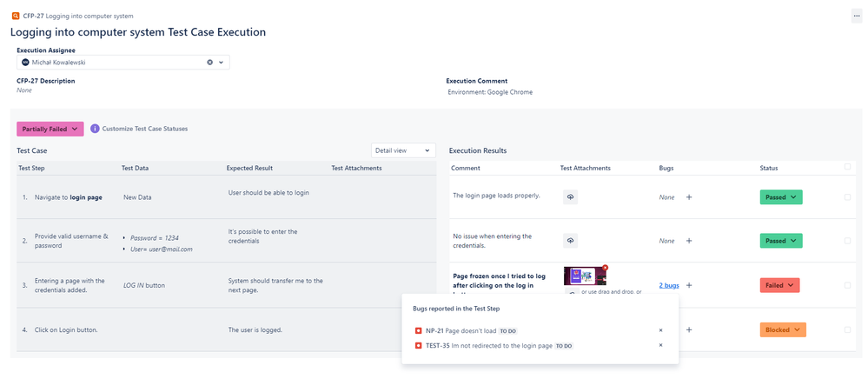Click the 'LOG IN button' test data cell
The width and height of the screenshot is (868, 379).
[x=144, y=285]
